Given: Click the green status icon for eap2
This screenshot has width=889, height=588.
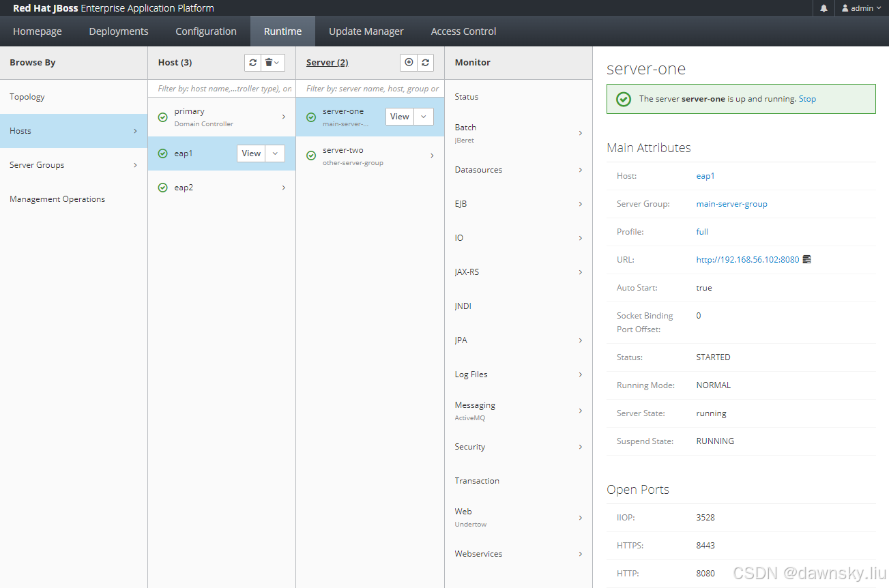Looking at the screenshot, I should tap(162, 188).
